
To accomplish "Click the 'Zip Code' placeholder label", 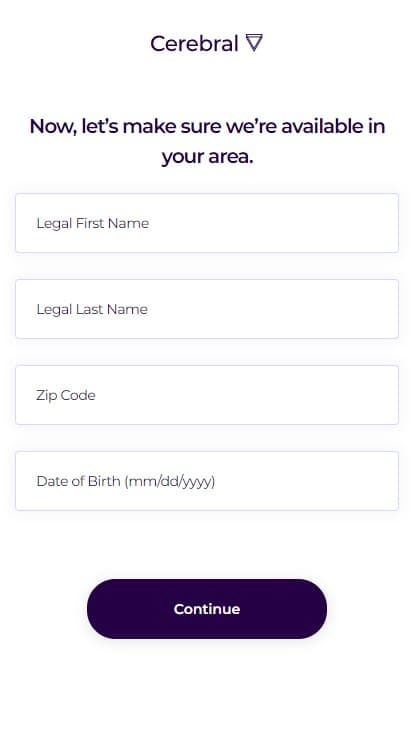I will point(66,395).
